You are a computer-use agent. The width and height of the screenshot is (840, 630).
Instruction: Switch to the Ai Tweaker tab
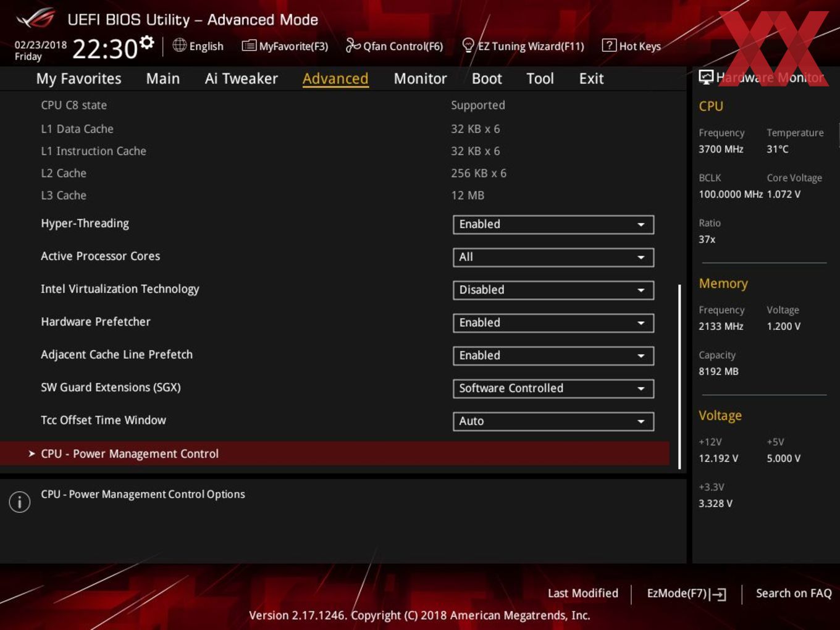coord(241,78)
